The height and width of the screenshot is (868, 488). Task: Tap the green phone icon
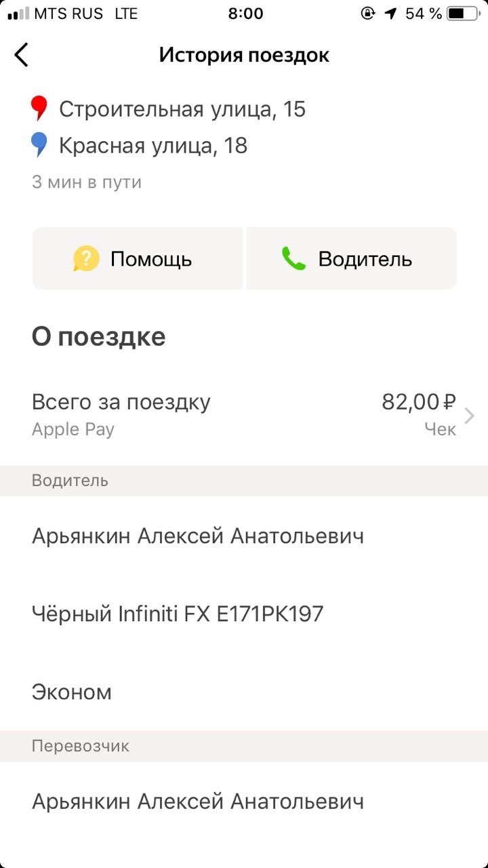coord(293,259)
